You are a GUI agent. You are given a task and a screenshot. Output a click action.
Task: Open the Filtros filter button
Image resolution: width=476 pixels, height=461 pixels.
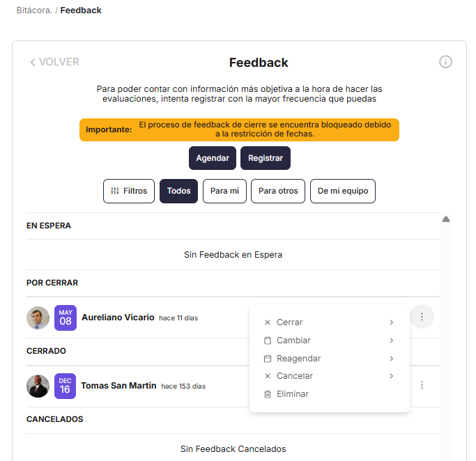(x=129, y=191)
